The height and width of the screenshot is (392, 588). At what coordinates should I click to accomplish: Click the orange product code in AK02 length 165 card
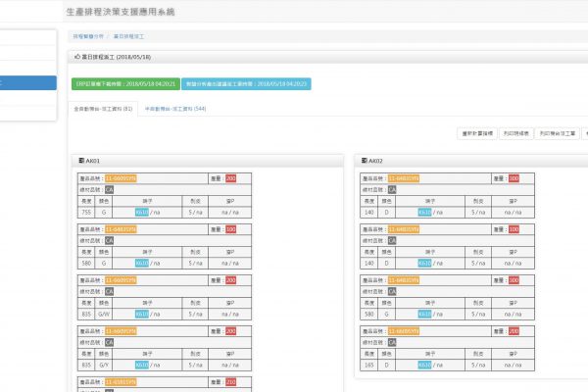click(404, 331)
